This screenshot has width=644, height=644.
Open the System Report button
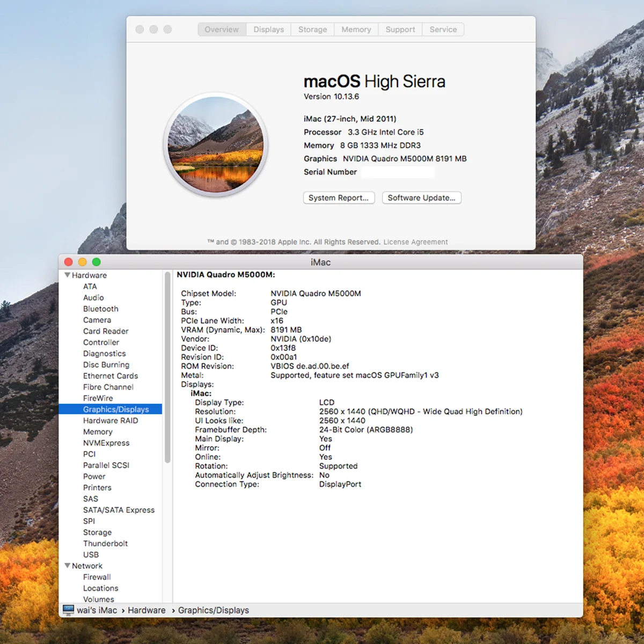(339, 197)
